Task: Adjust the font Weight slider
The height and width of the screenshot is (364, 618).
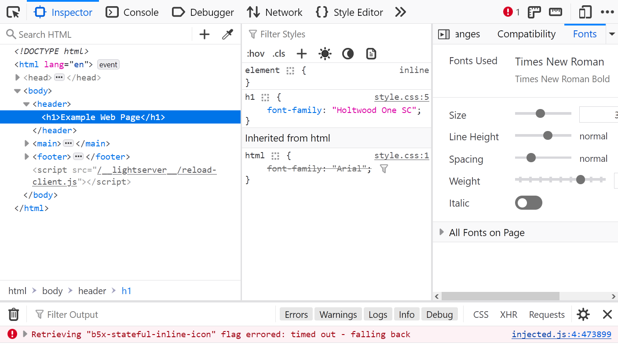Action: (x=580, y=179)
